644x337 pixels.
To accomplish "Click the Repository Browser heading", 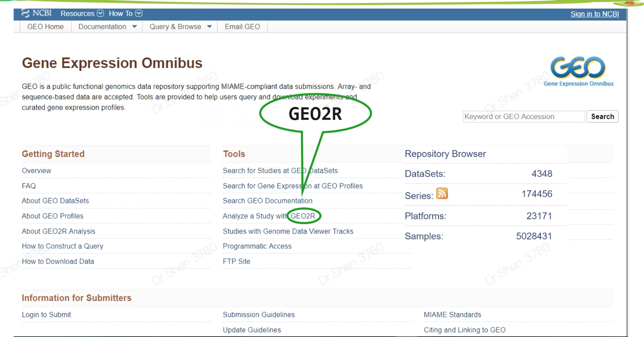I will point(445,154).
